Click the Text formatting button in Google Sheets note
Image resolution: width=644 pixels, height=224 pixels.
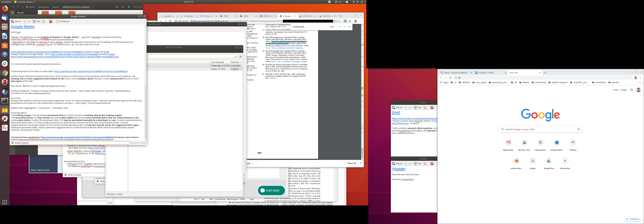36,22
